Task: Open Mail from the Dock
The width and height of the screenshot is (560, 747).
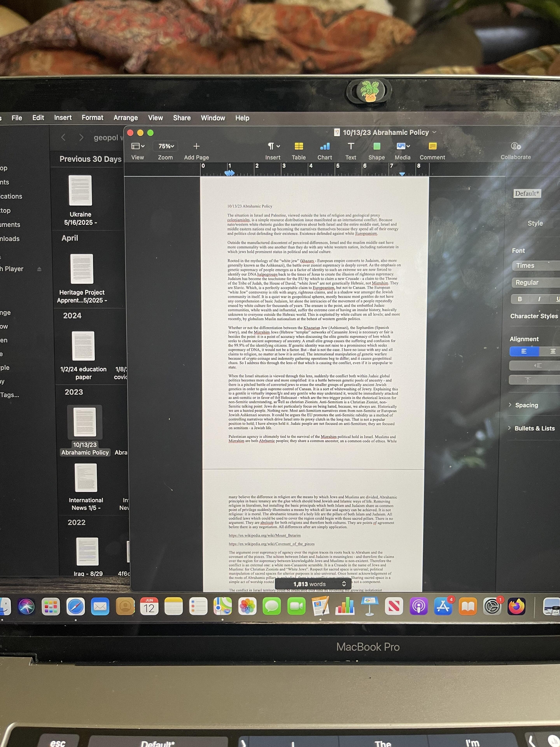Action: tap(100, 607)
